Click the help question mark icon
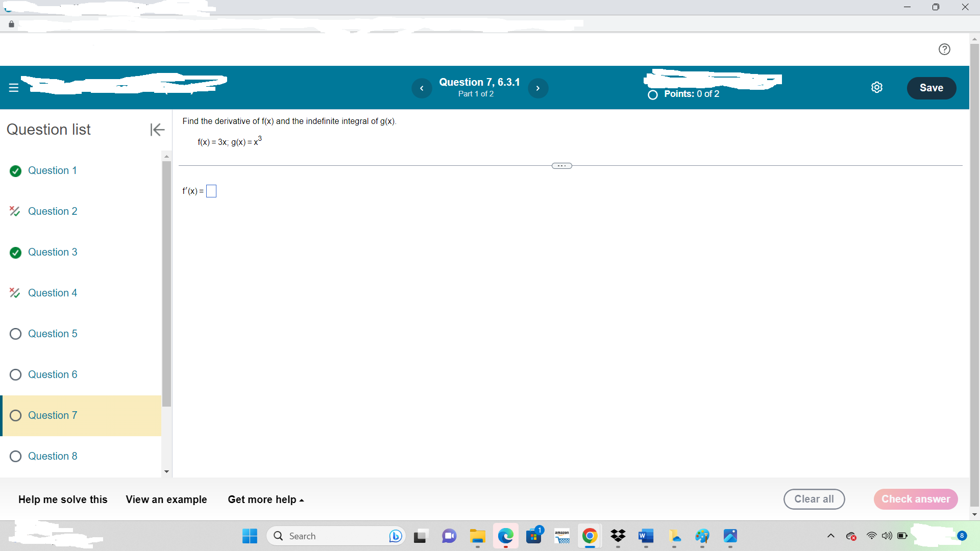980x551 pixels. click(x=944, y=49)
